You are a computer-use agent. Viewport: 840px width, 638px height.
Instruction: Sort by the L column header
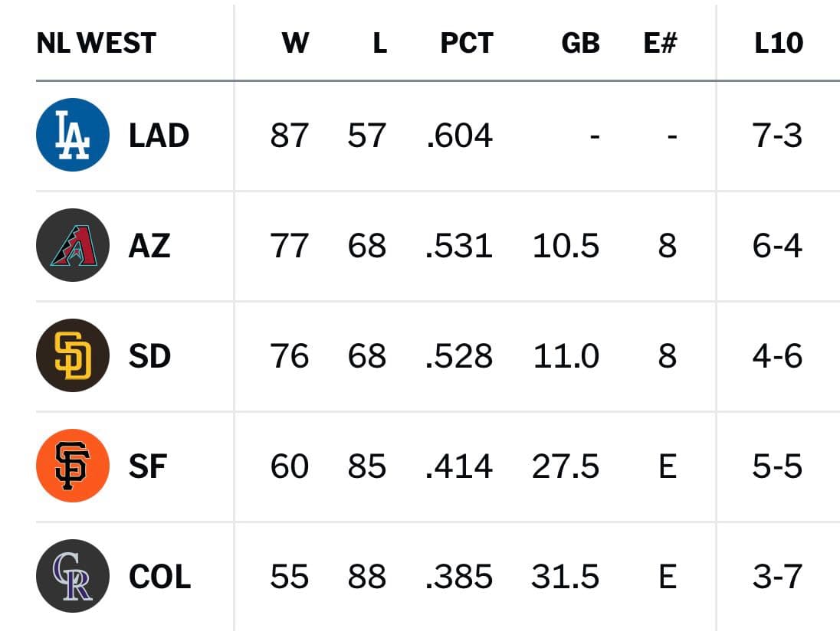click(x=380, y=43)
